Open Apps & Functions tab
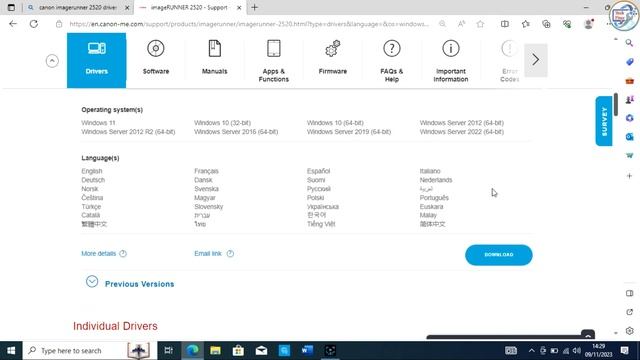 (273, 60)
